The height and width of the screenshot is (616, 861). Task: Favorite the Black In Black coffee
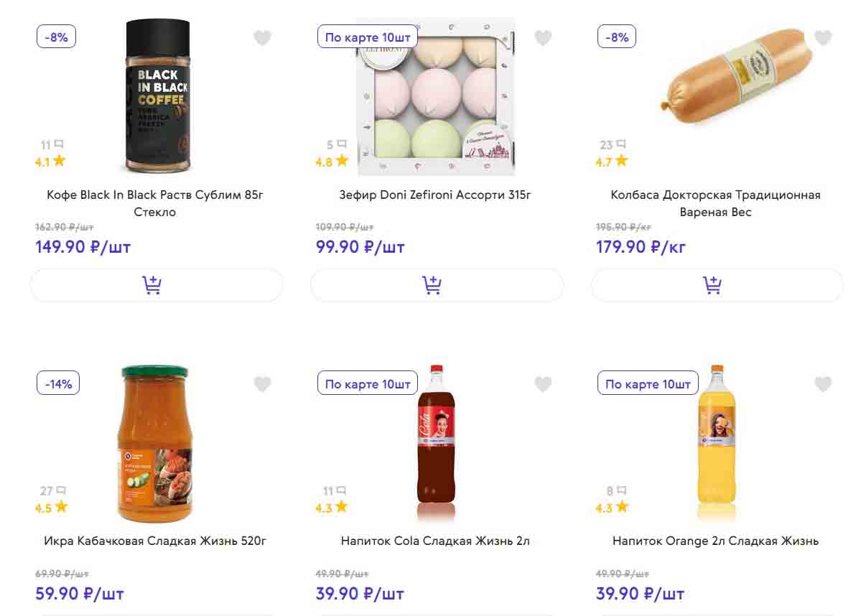coord(263,38)
